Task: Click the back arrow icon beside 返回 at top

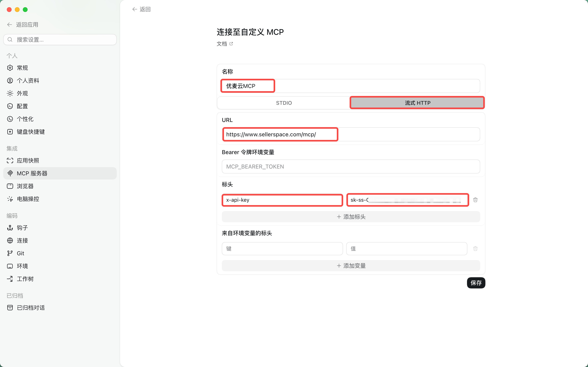Action: (135, 9)
